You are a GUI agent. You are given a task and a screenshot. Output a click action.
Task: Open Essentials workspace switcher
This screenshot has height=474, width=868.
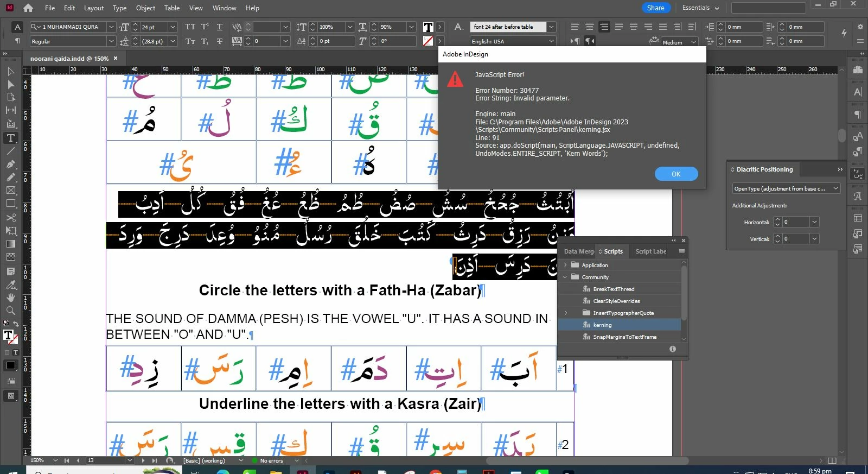[x=700, y=8]
